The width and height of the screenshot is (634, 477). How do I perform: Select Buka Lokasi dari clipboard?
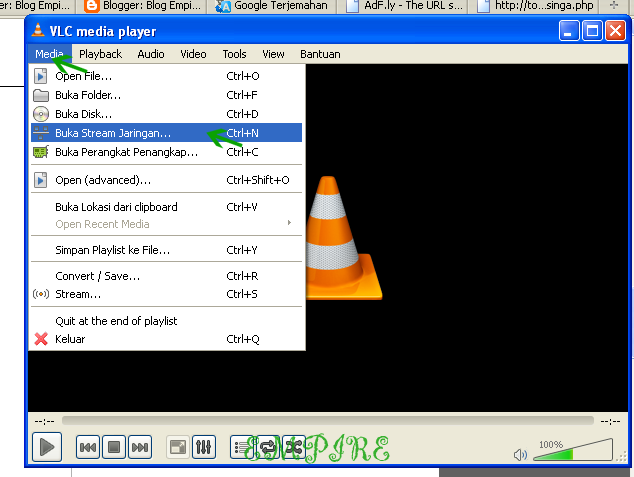click(166, 207)
